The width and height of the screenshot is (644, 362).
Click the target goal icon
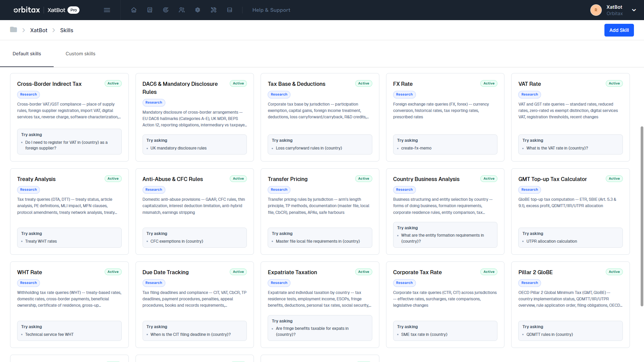tap(166, 10)
